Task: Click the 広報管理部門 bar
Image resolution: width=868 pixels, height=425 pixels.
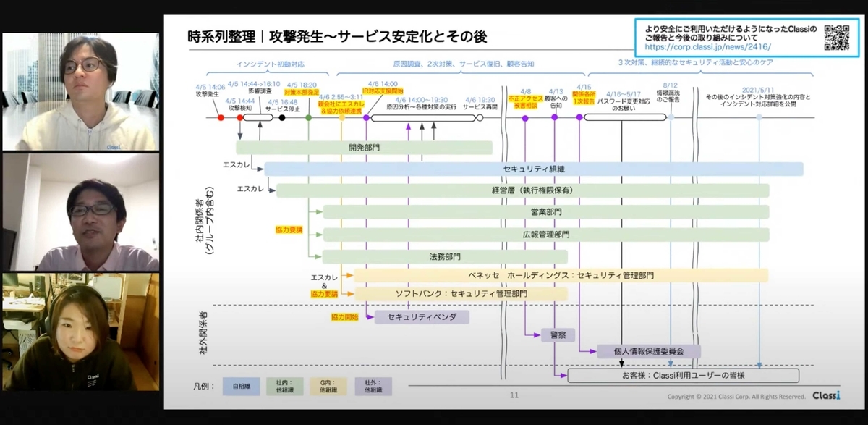Action: tap(545, 235)
